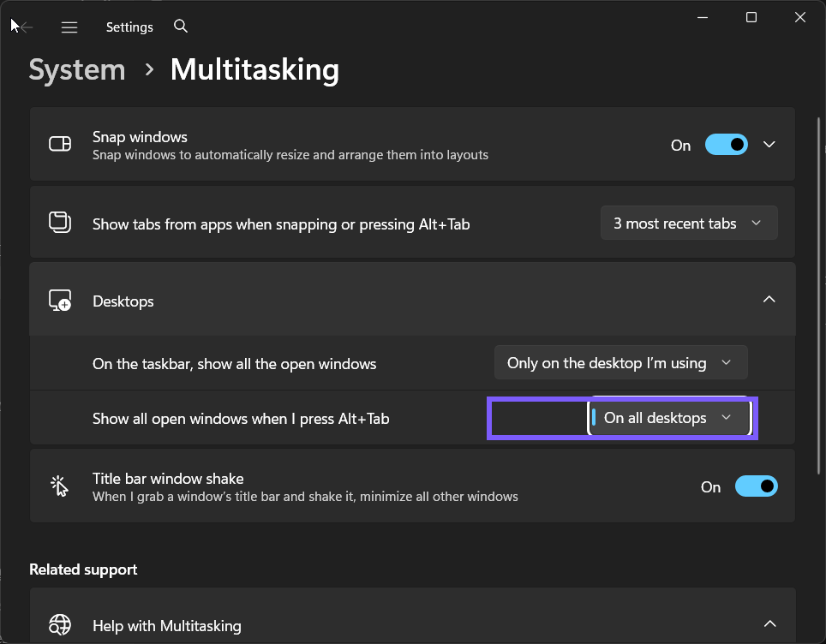Click Show all open windows when I press Alt+Tab label
The height and width of the screenshot is (644, 826).
241,419
